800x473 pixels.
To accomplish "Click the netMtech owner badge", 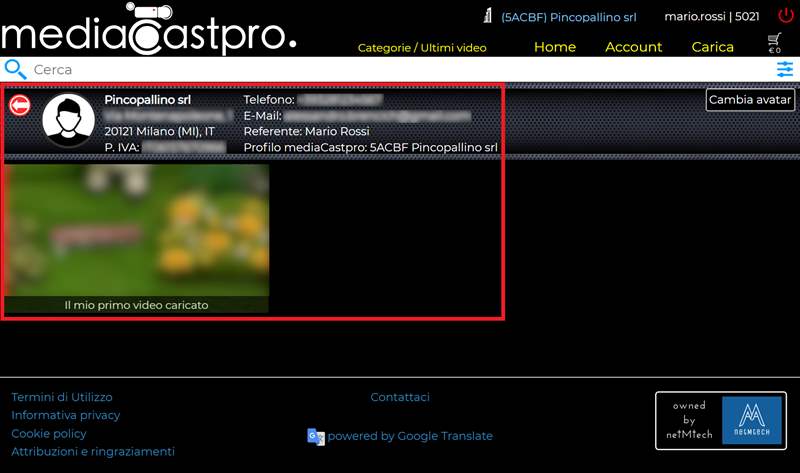I will [720, 420].
